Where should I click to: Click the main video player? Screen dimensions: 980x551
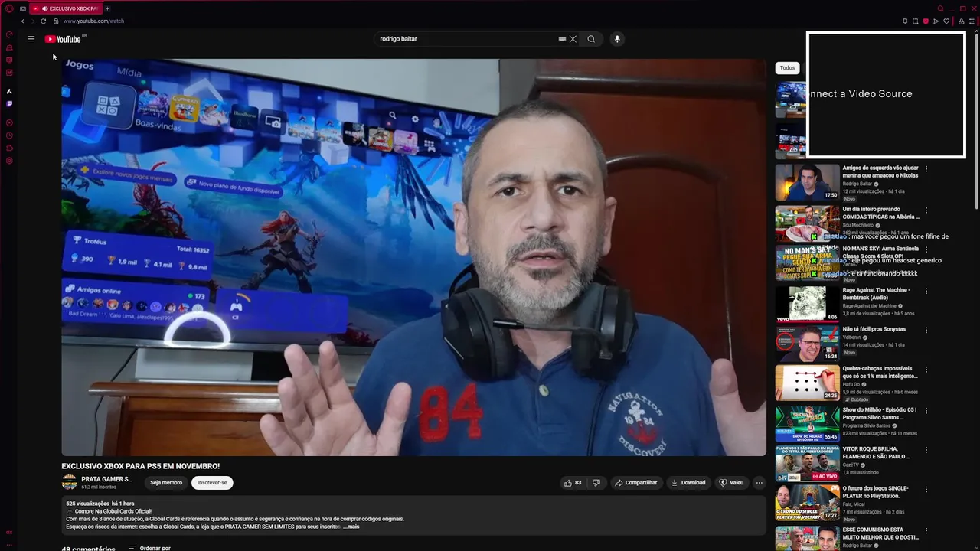(413, 257)
